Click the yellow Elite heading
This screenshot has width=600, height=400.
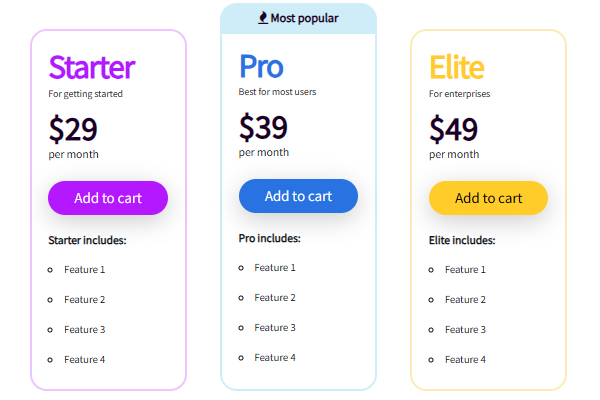457,67
